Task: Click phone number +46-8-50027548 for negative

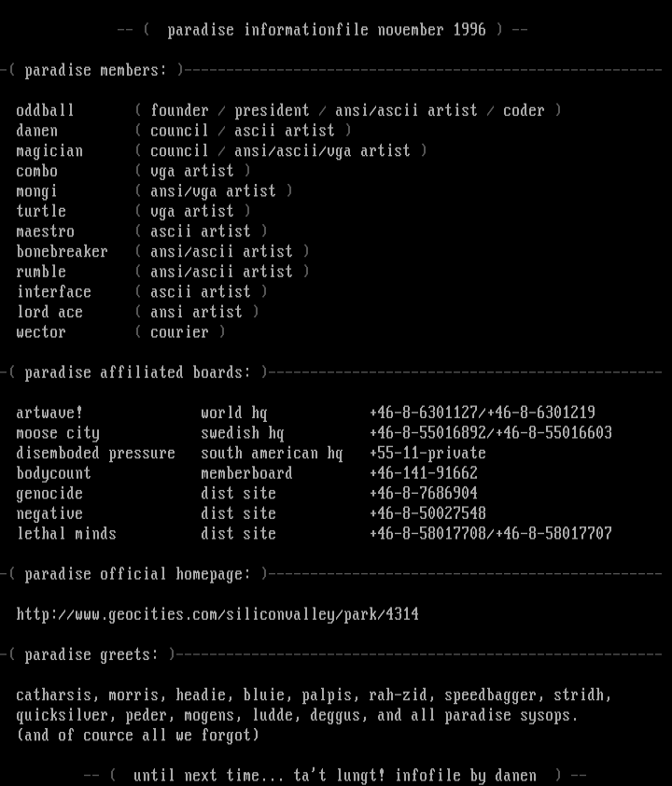Action: coord(427,513)
